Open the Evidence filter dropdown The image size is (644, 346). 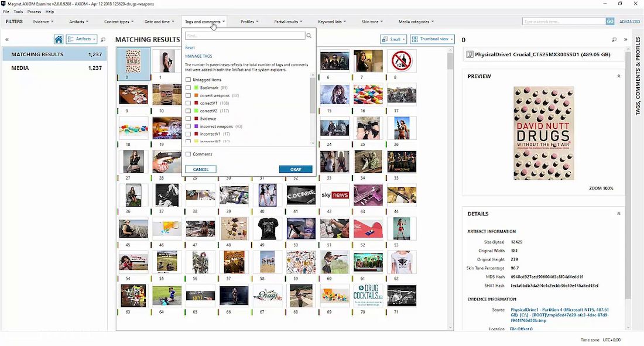43,22
